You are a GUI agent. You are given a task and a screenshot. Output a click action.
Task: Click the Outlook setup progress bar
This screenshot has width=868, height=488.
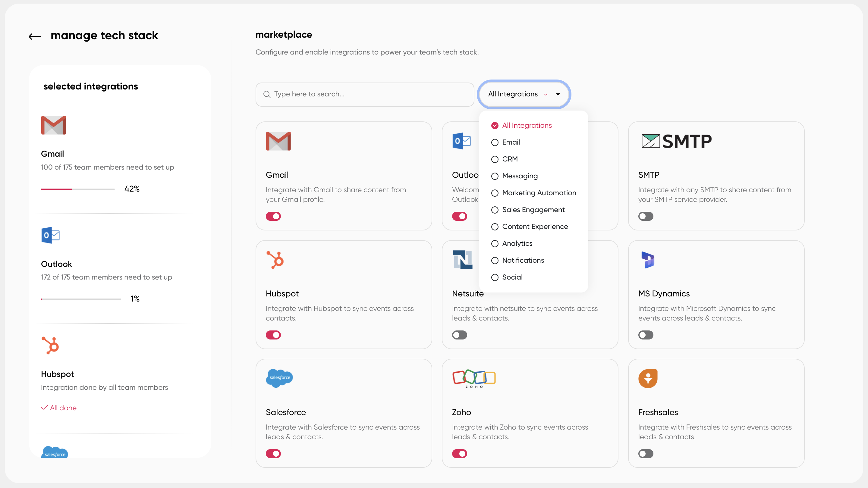pos(81,299)
